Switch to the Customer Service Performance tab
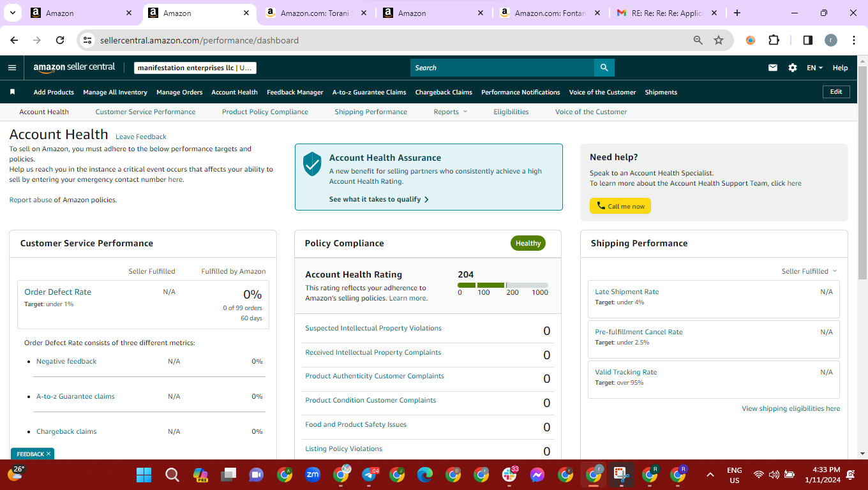 click(x=146, y=112)
